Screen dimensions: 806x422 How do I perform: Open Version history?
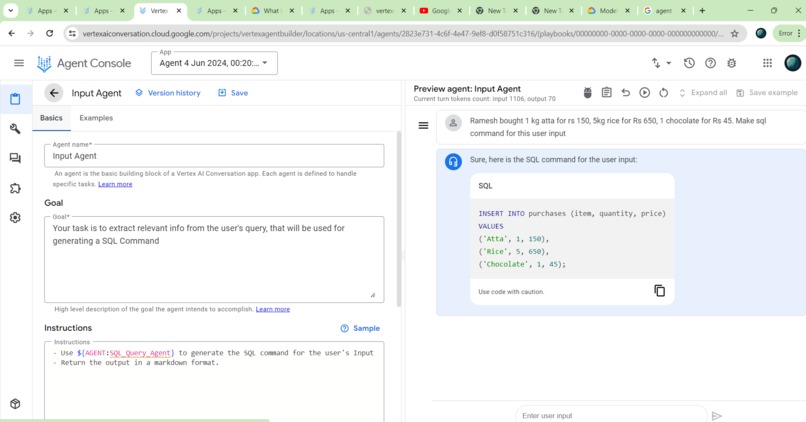pos(168,93)
